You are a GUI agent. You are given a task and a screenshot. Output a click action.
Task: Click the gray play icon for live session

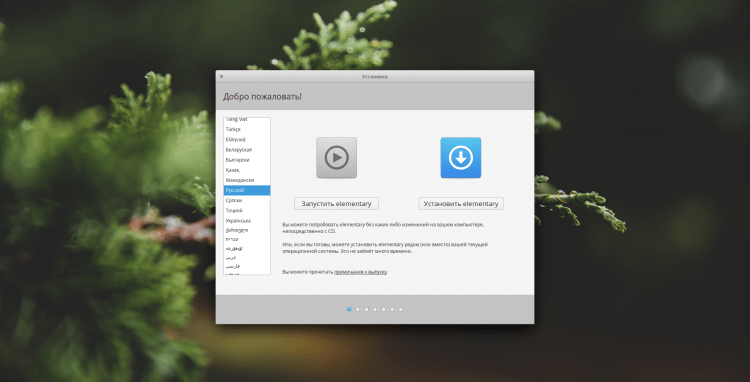[x=336, y=158]
